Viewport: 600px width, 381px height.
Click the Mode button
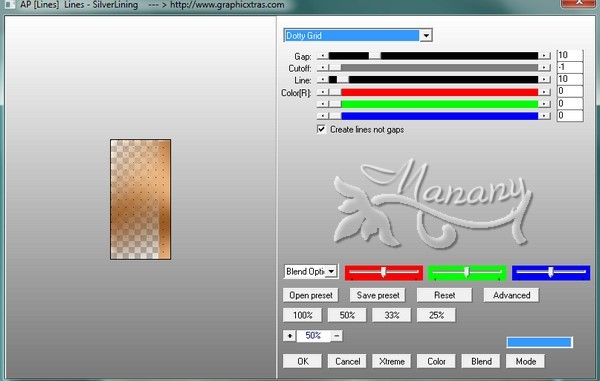(x=525, y=361)
